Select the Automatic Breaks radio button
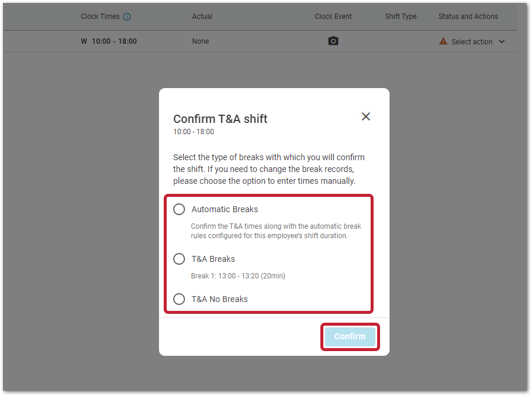532x396 pixels. click(x=179, y=209)
